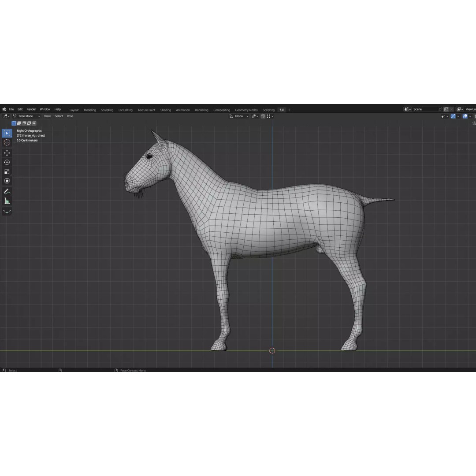Viewport: 476px width, 476px height.
Task: Click the '10 Centimeters' grid text
Action: 27,141
